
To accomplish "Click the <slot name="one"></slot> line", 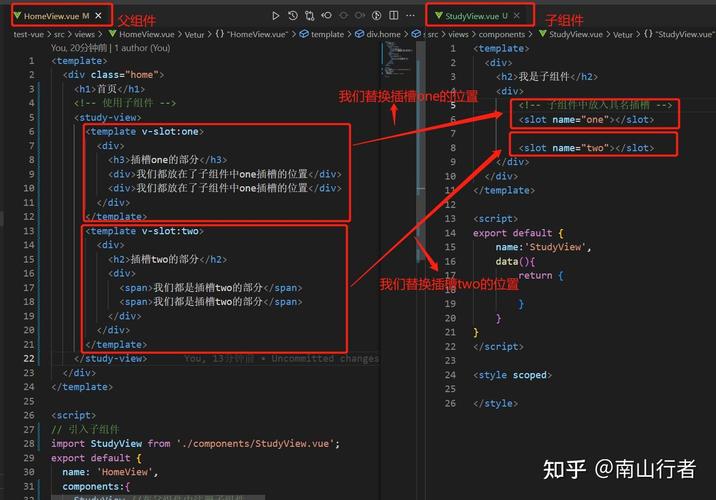I will tap(586, 120).
